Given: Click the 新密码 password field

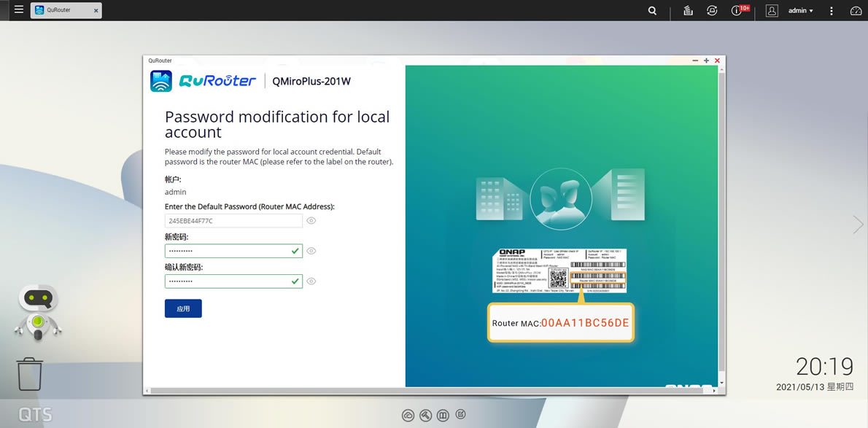Looking at the screenshot, I should point(233,251).
